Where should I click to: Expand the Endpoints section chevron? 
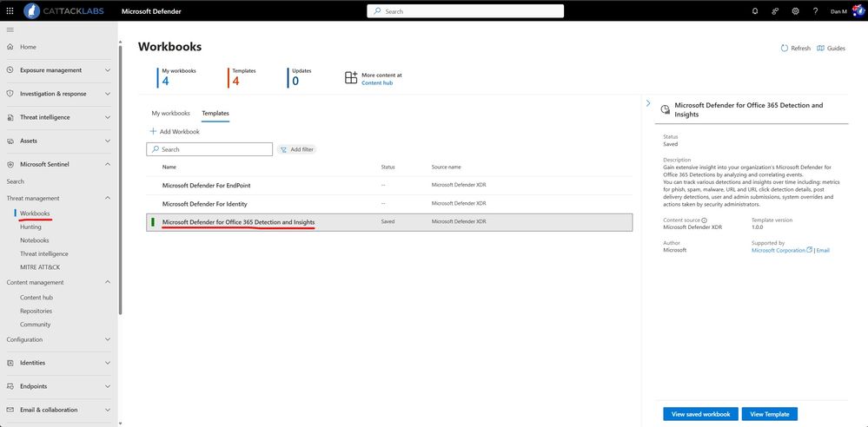tap(108, 386)
